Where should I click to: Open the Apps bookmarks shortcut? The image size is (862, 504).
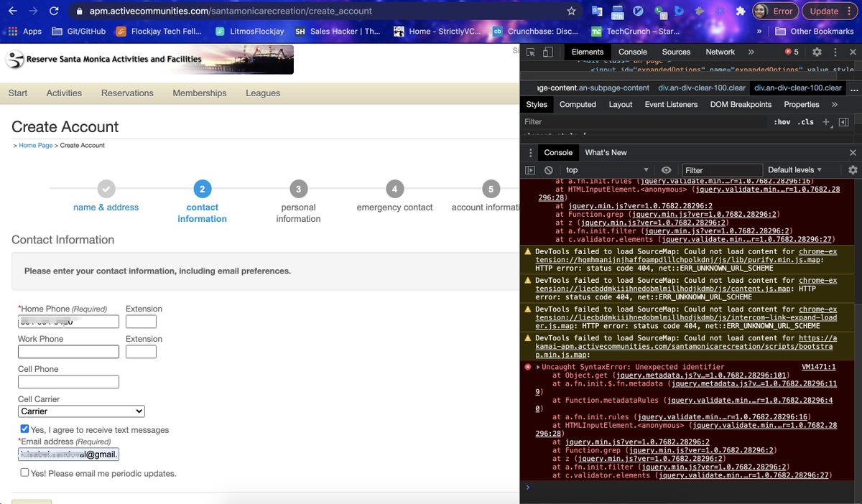coord(24,32)
